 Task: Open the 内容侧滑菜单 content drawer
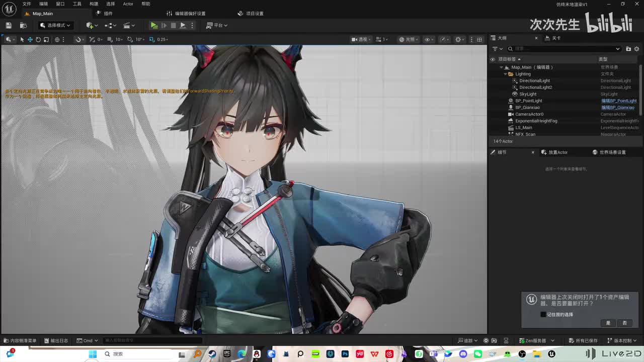(19, 341)
